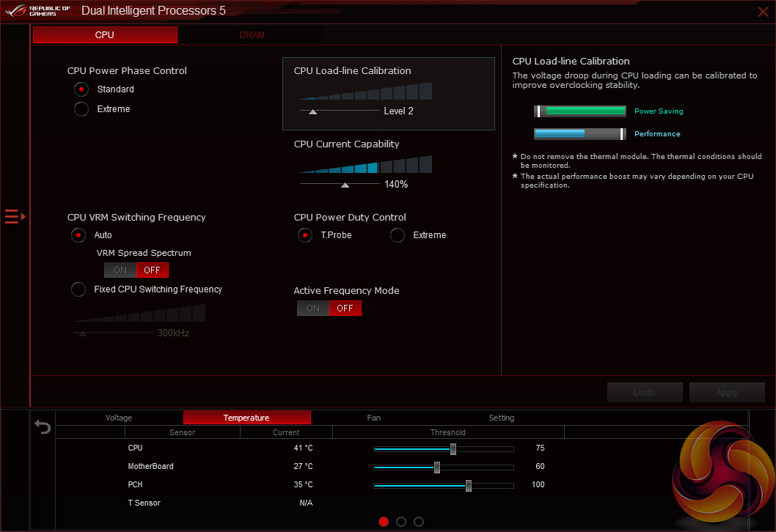Click the back arrow icon in monitor panel

click(43, 426)
